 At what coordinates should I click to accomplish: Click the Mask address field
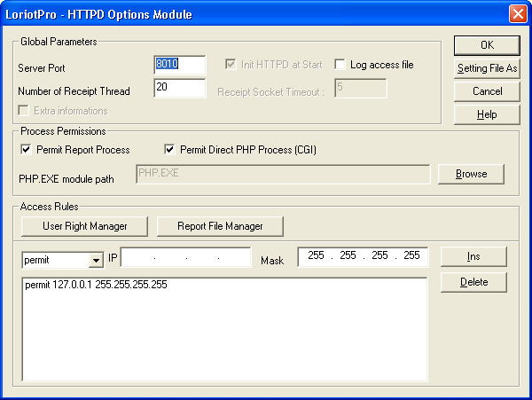362,256
